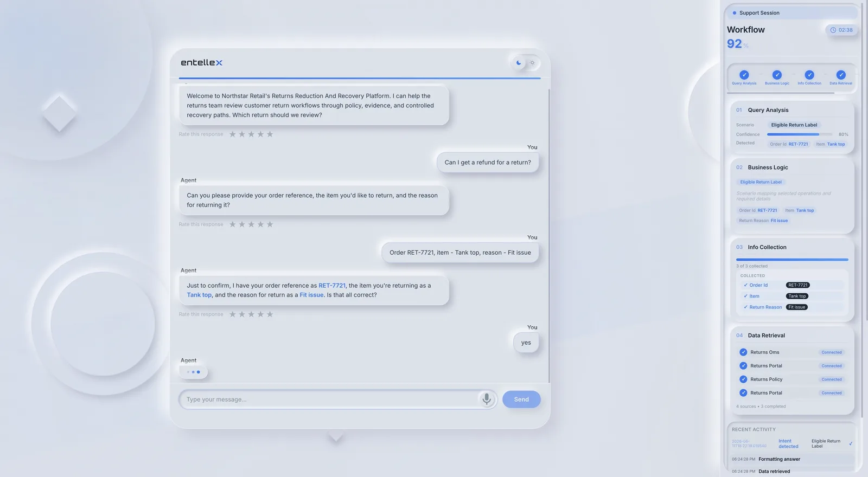This screenshot has width=868, height=477.
Task: Click the '4 sources • 3 completed' text
Action: [x=761, y=407]
